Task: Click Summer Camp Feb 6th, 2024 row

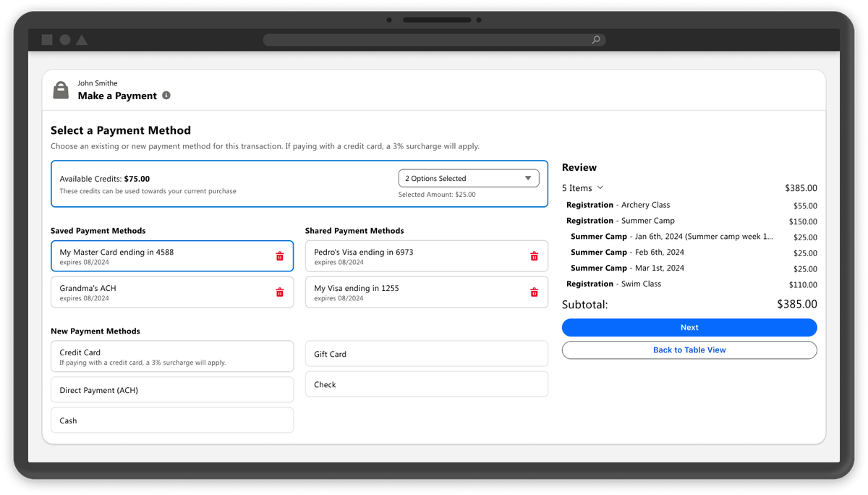Action: click(x=694, y=253)
